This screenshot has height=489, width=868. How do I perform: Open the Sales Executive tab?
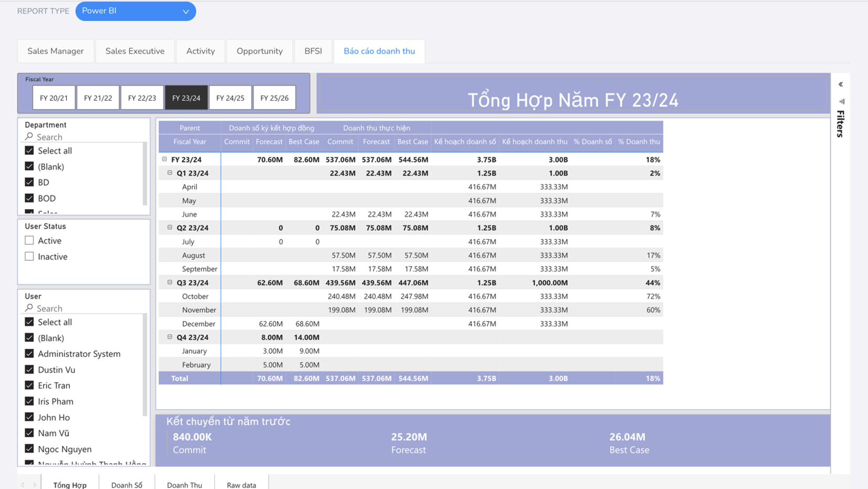[x=135, y=51]
